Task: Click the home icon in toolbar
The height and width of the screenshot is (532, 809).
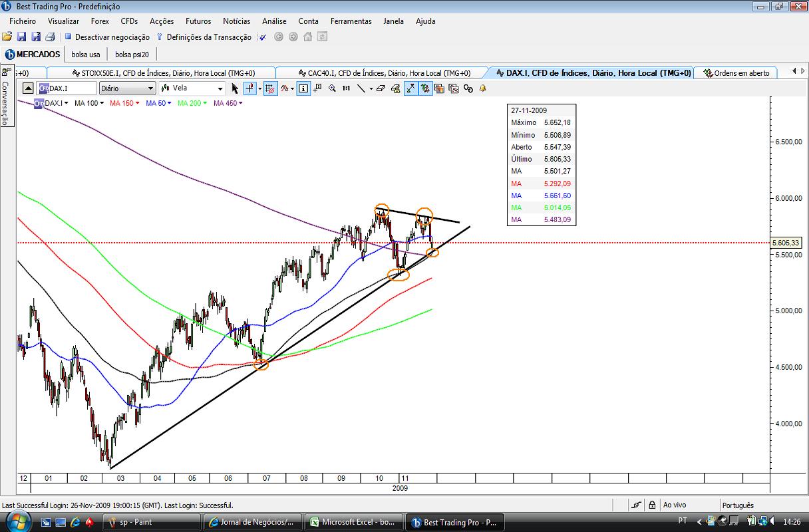Action: pos(308,37)
